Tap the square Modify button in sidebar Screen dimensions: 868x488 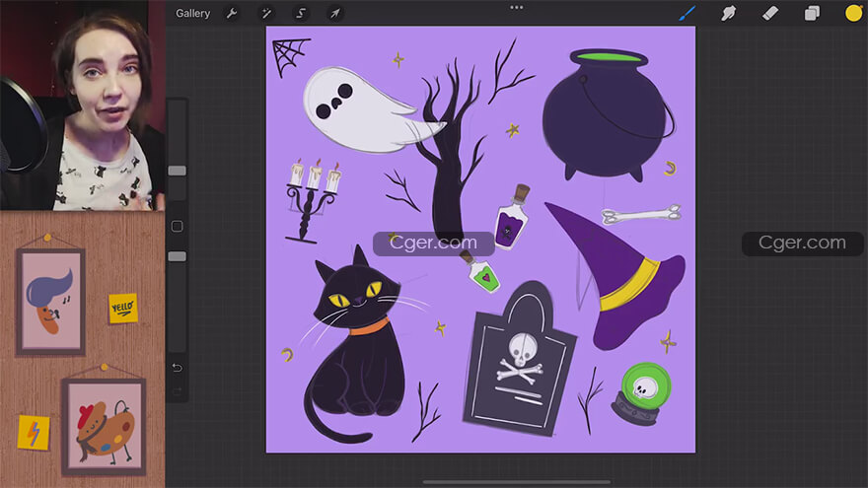pos(177,227)
